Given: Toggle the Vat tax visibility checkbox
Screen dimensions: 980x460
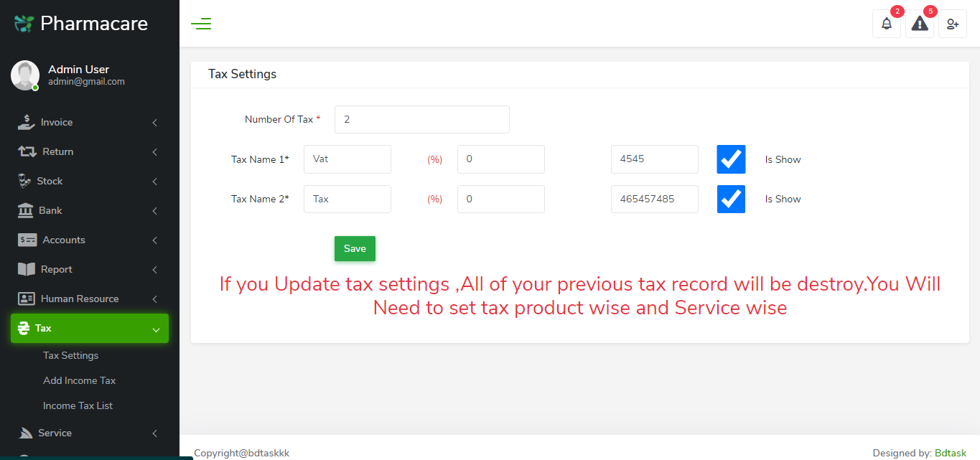Looking at the screenshot, I should pos(730,159).
